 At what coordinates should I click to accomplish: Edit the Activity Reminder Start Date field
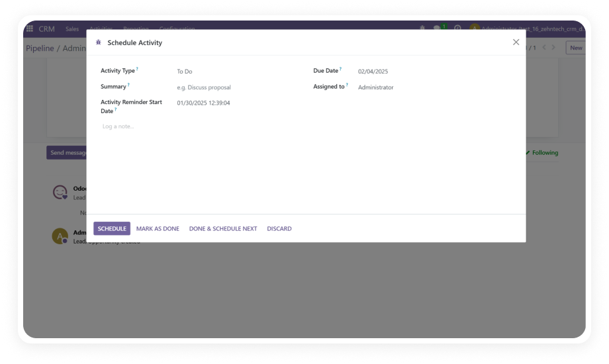point(237,103)
